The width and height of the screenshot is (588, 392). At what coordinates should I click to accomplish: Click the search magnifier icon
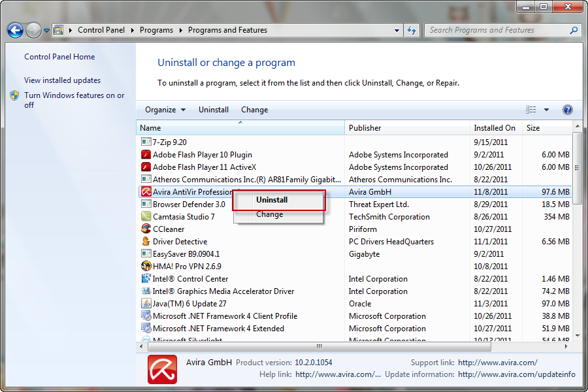tap(574, 30)
